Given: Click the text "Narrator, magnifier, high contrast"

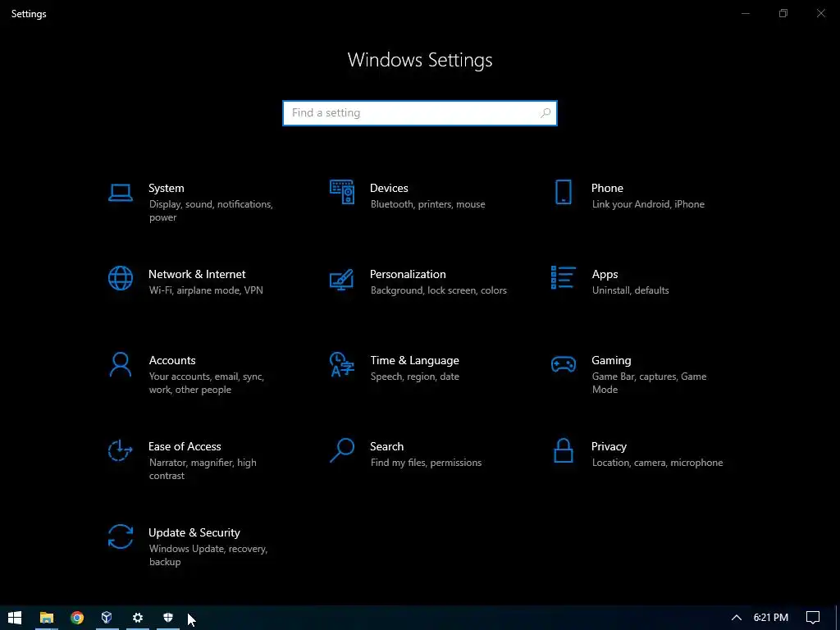Looking at the screenshot, I should tap(203, 468).
